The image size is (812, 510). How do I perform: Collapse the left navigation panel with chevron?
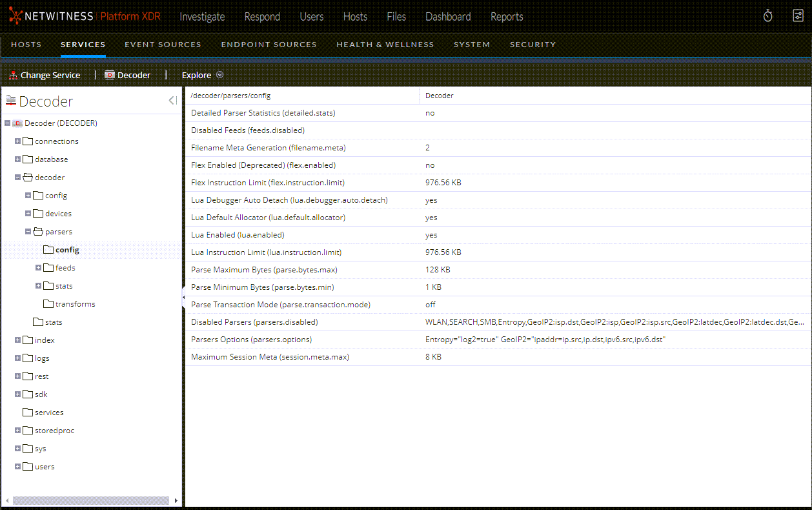click(171, 100)
